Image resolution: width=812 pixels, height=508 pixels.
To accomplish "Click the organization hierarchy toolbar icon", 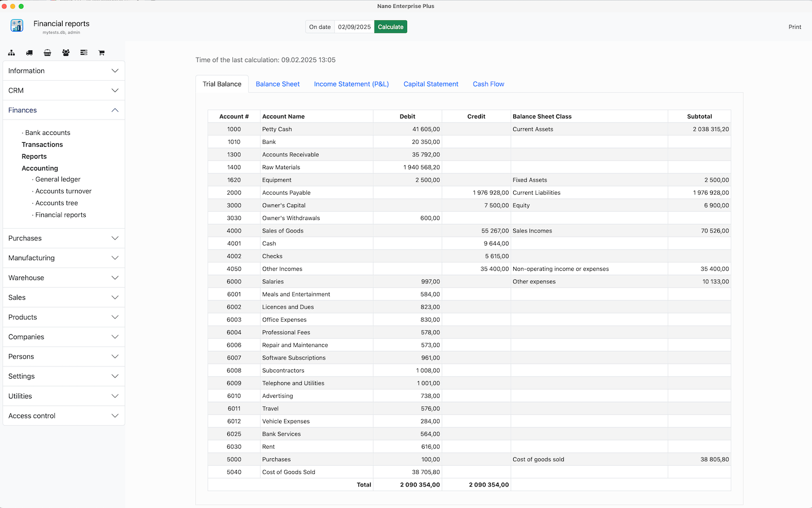I will [x=11, y=52].
